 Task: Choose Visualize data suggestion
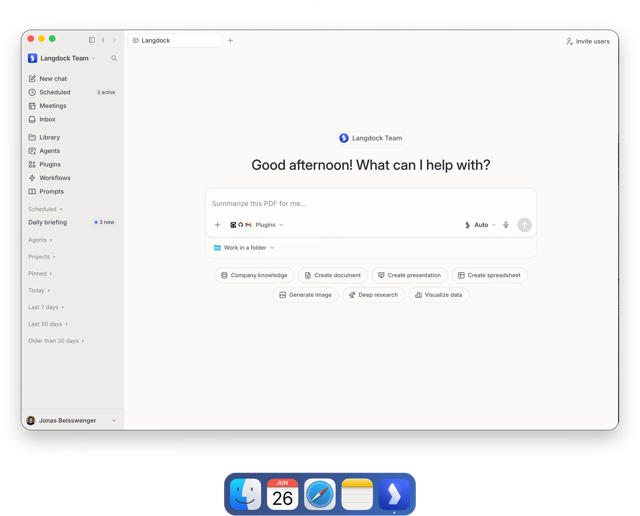[x=438, y=295]
